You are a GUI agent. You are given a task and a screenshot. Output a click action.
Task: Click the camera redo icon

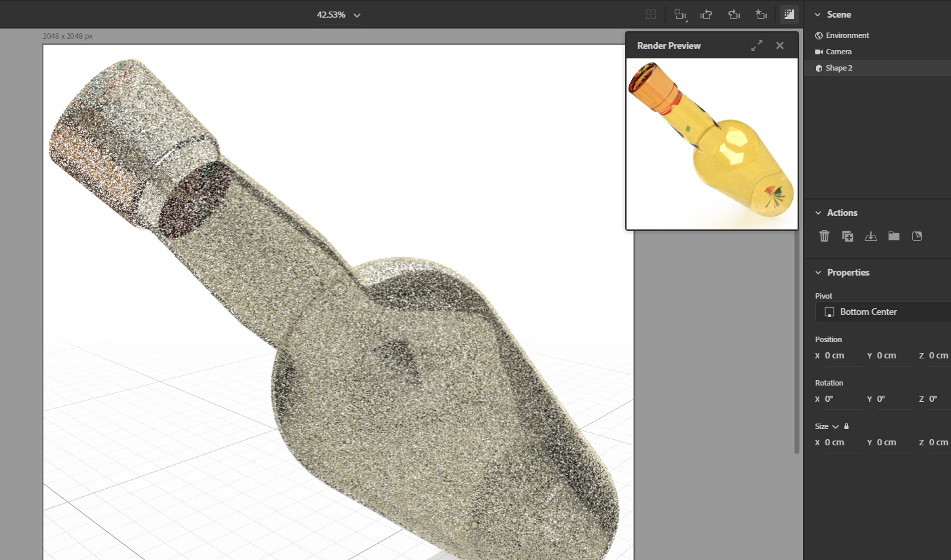coord(734,14)
